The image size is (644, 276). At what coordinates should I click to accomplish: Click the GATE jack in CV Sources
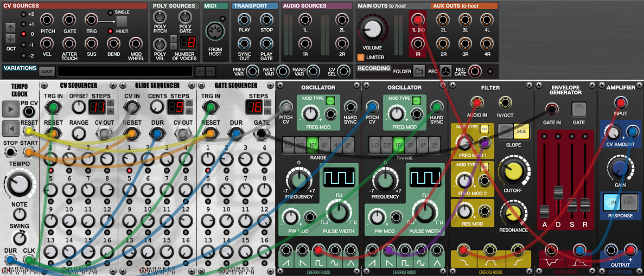[69, 20]
